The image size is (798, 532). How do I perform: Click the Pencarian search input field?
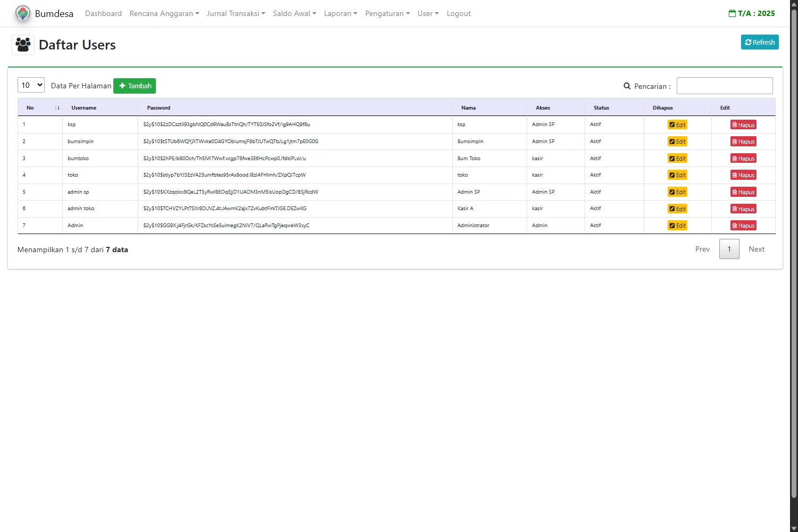pyautogui.click(x=724, y=86)
